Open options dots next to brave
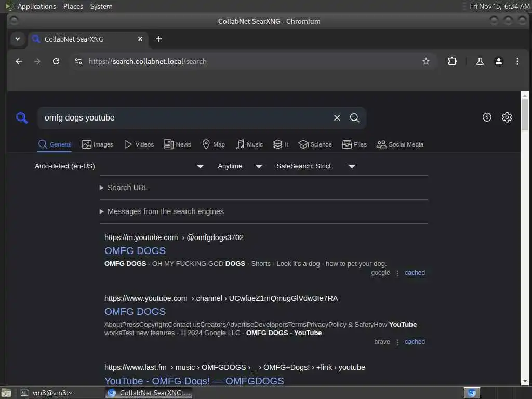The width and height of the screenshot is (532, 399). 397,342
